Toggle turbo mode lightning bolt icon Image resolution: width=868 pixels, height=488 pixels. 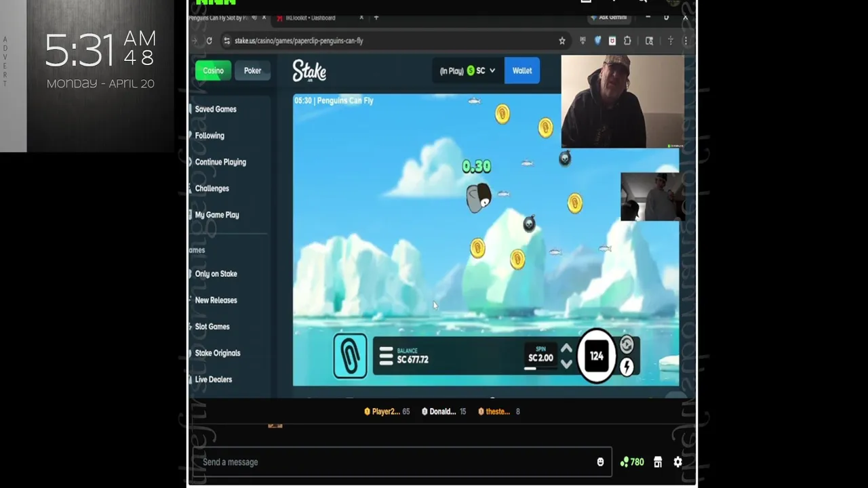click(627, 367)
